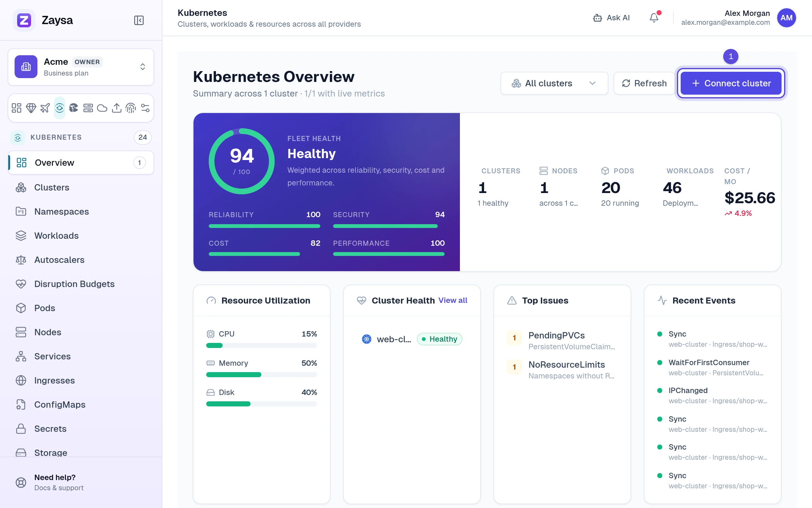Screen dimensions: 812x508
Task: Click the Top Issues warning triangle icon
Action: [512, 300]
